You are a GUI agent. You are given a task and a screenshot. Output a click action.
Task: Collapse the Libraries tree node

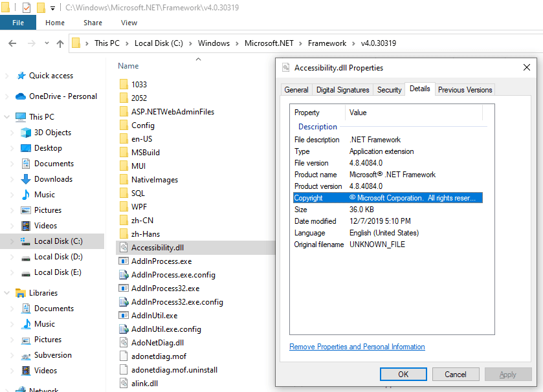[x=6, y=293]
